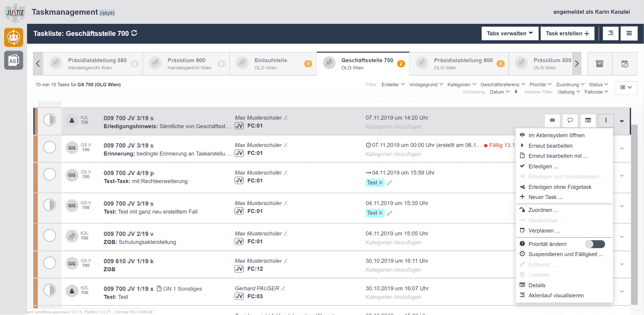Viewport: 644px width, 315px height.
Task: Click Kategorien hinzufügen on 2/19 v task
Action: pyautogui.click(x=393, y=242)
